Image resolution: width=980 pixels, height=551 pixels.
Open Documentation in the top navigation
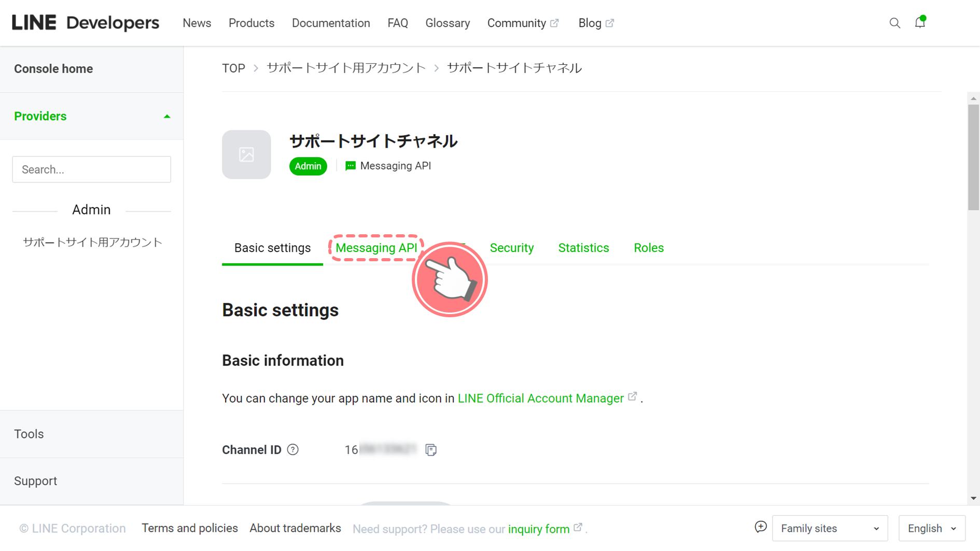tap(331, 23)
